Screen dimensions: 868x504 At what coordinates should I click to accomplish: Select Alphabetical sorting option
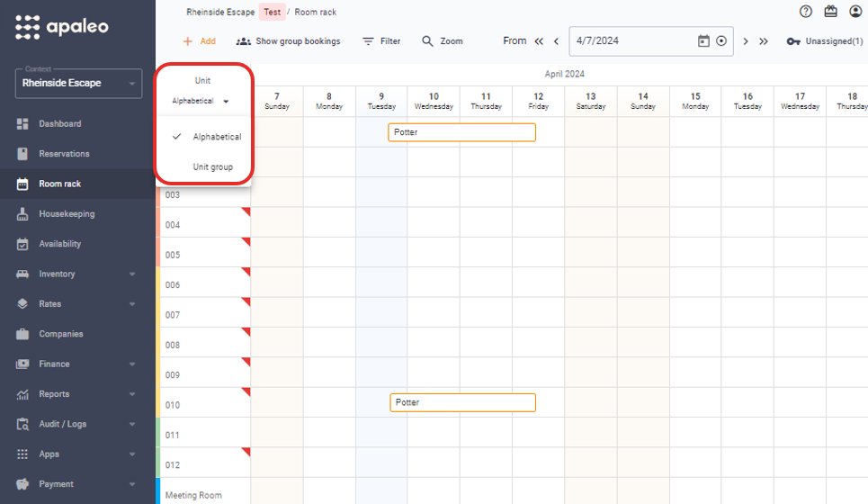point(217,137)
